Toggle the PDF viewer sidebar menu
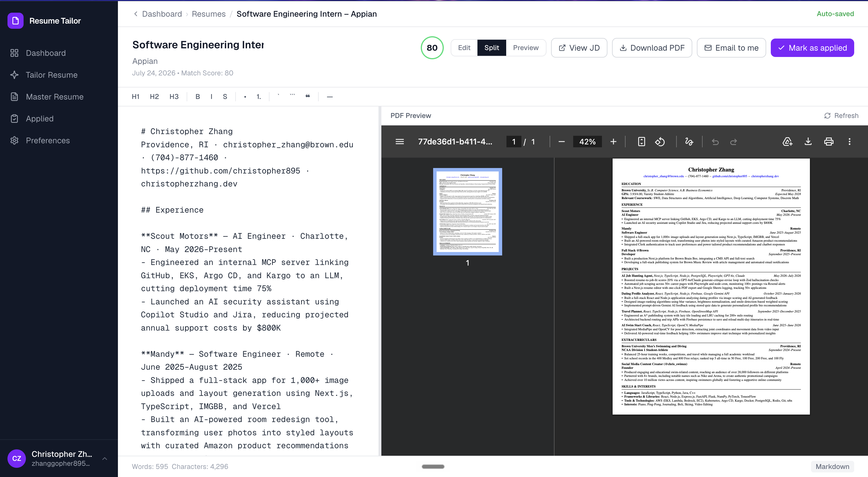 (x=399, y=142)
